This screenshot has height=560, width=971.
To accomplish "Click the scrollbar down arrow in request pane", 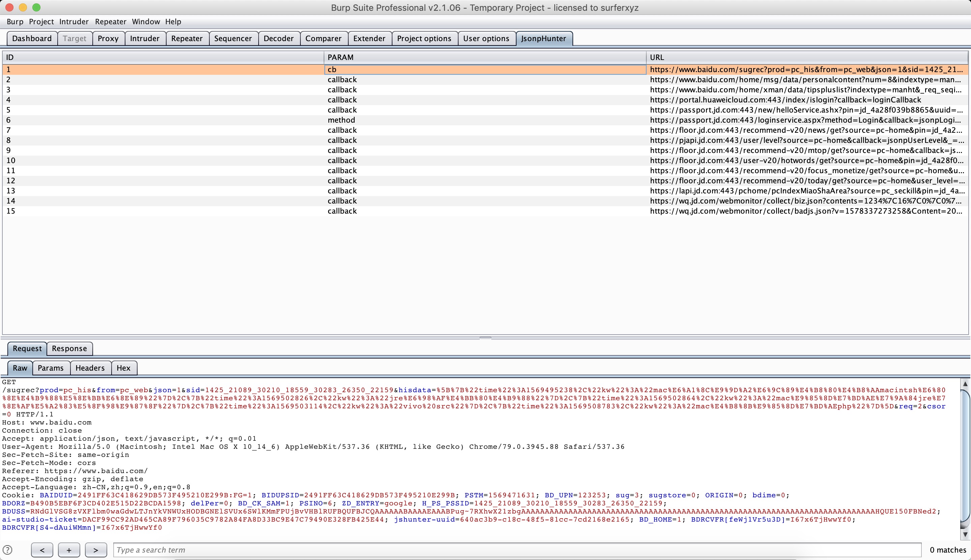I will click(965, 534).
